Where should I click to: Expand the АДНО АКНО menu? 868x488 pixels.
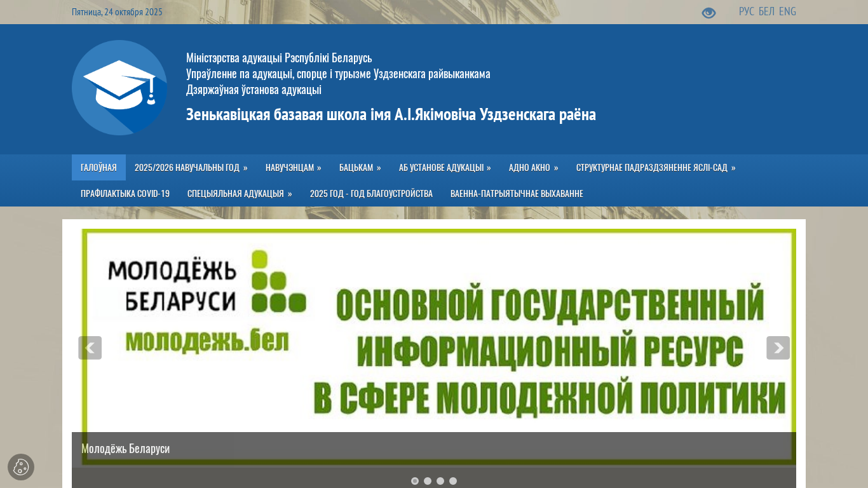pyautogui.click(x=534, y=168)
